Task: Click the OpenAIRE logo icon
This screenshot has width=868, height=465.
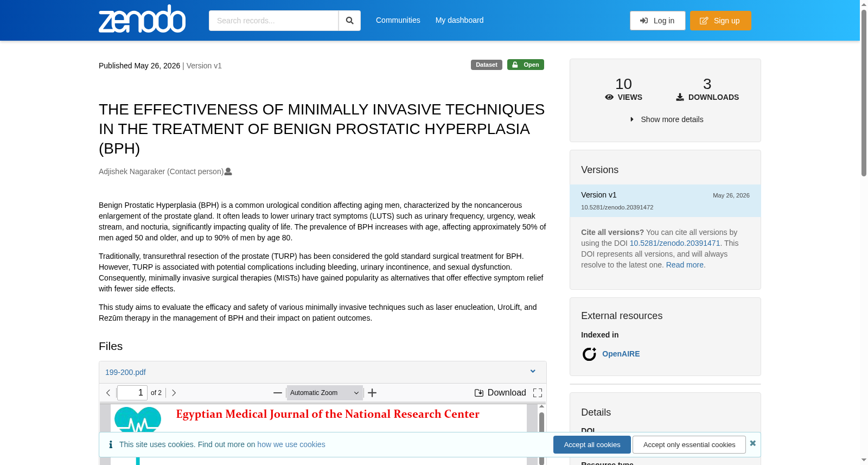Action: 589,354
